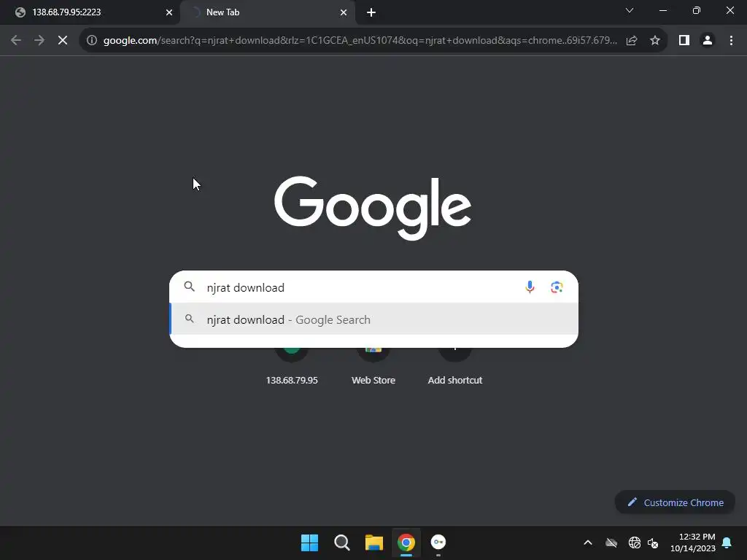Screen dimensions: 747x560
Task: Open the tab search dropdown chevron
Action: [630, 10]
